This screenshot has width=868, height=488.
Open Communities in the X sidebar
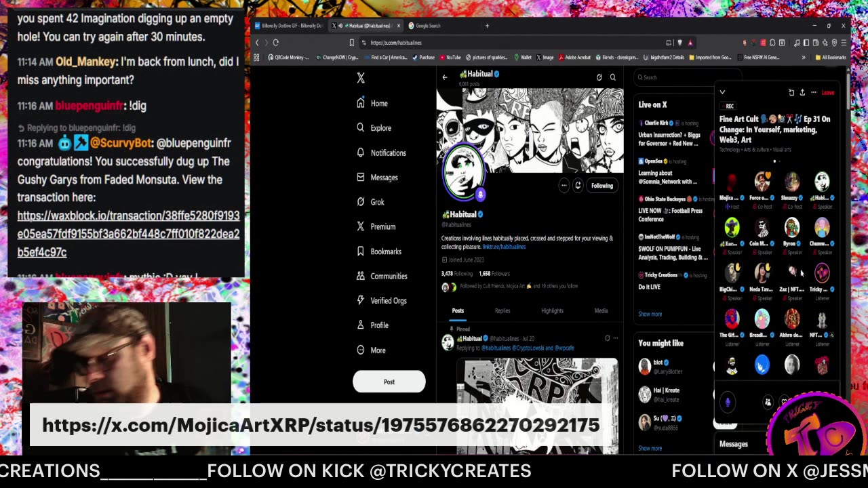coord(382,276)
